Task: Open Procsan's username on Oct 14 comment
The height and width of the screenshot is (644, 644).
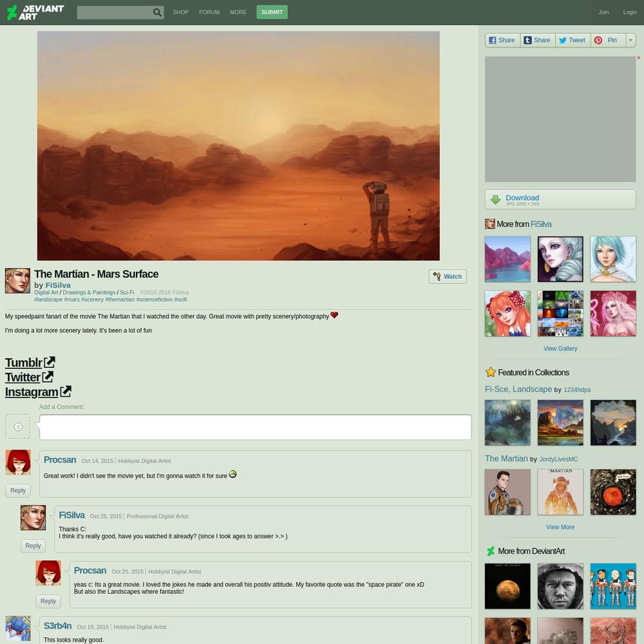Action: coord(60,460)
